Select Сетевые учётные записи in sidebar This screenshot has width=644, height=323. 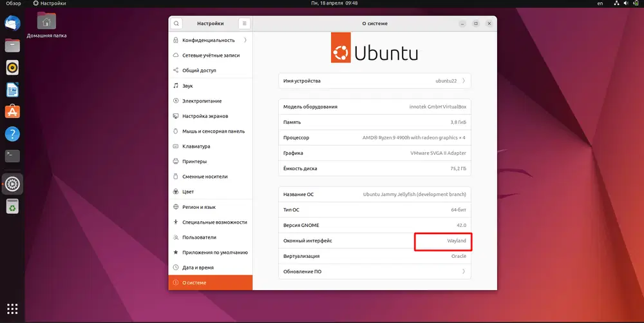[x=211, y=55]
